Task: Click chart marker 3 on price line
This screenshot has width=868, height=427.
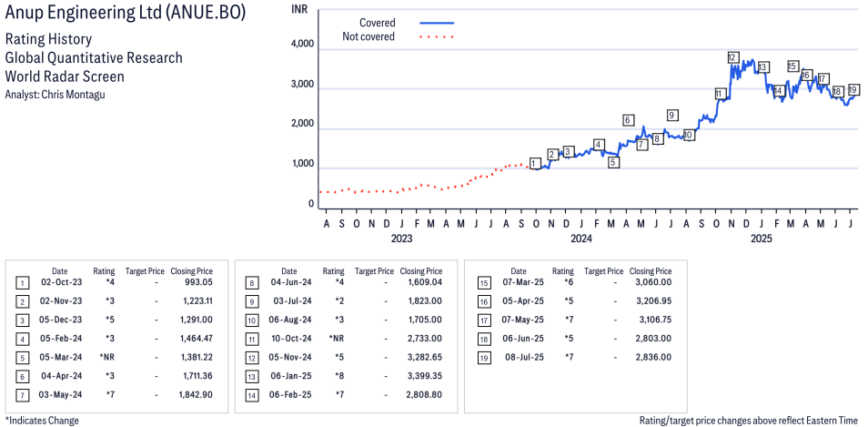Action: [x=568, y=152]
